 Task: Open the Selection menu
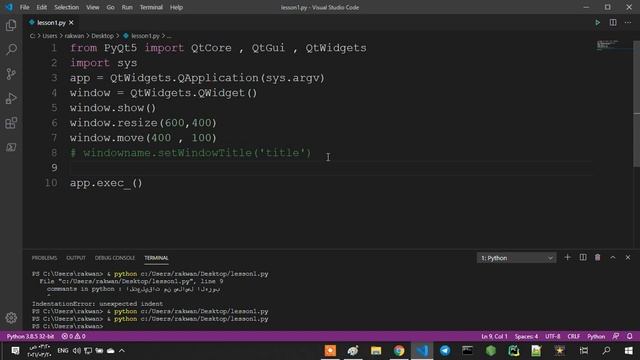(x=67, y=7)
